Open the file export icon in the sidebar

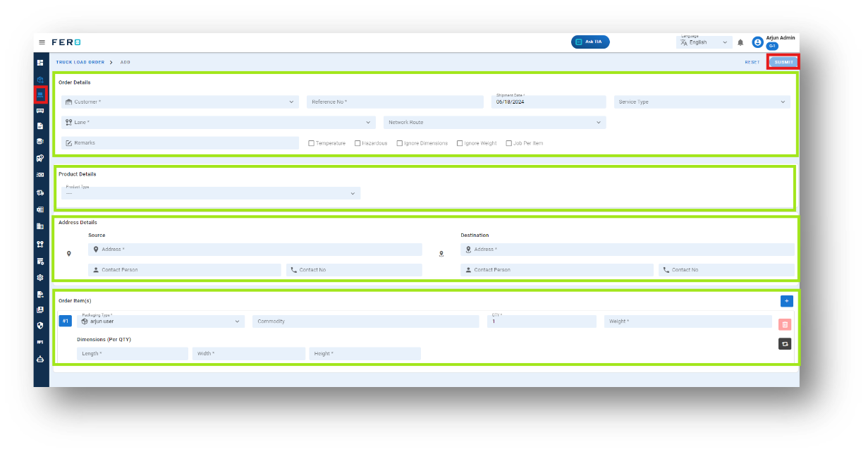pyautogui.click(x=40, y=295)
